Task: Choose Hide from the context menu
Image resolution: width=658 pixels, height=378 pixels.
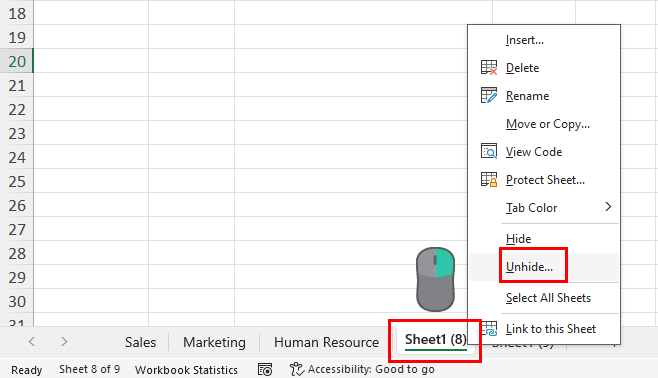Action: point(518,239)
